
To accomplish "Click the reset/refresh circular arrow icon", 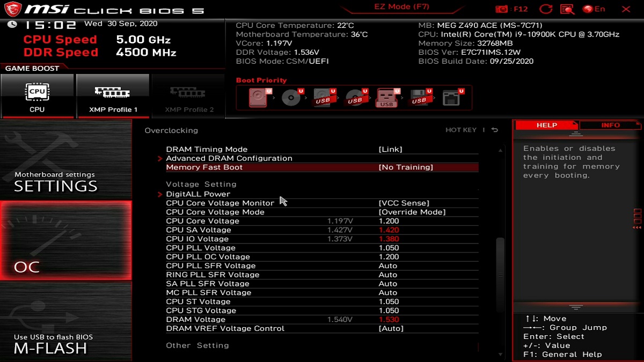I will click(546, 9).
